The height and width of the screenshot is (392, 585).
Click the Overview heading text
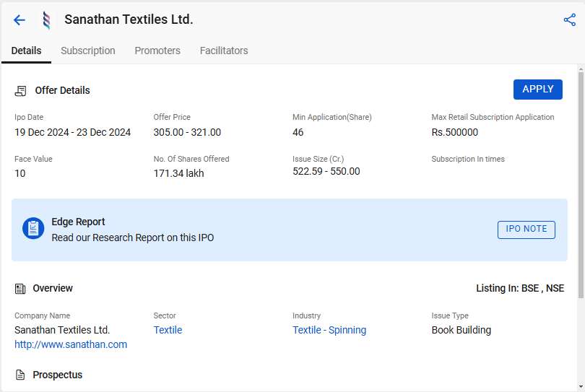coord(53,288)
